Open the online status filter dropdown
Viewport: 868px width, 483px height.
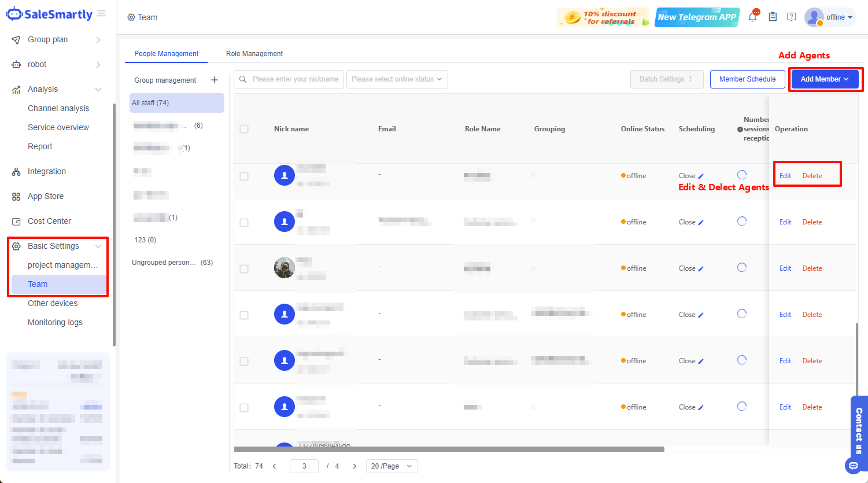397,79
